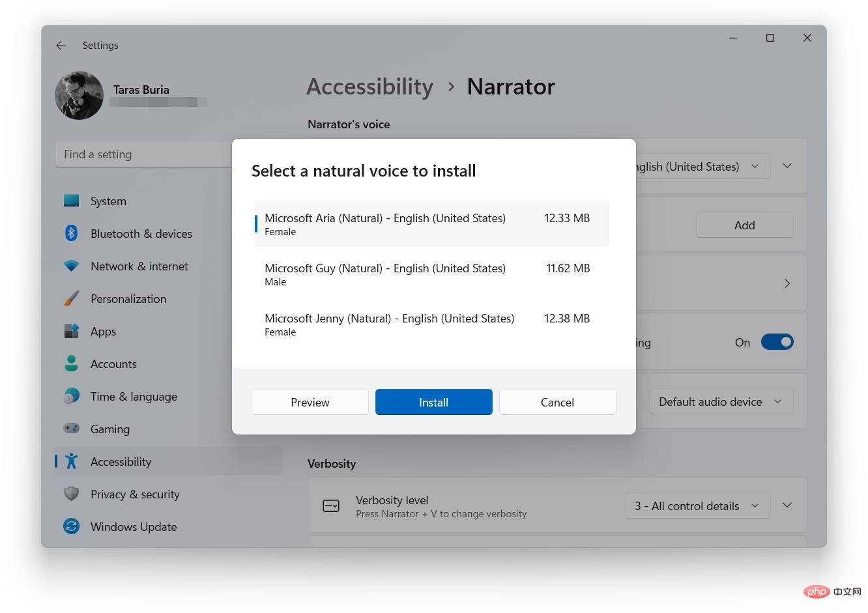868x613 pixels.
Task: Select Microsoft Aria (Natural) voice
Action: [431, 224]
